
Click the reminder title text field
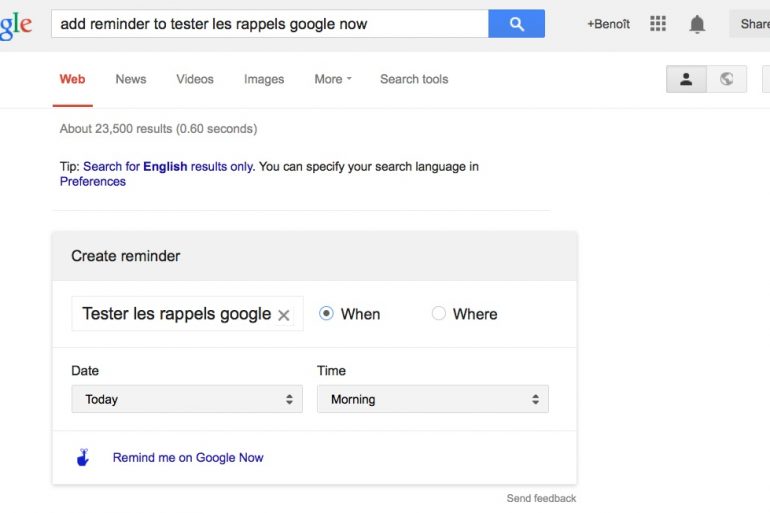click(x=175, y=314)
